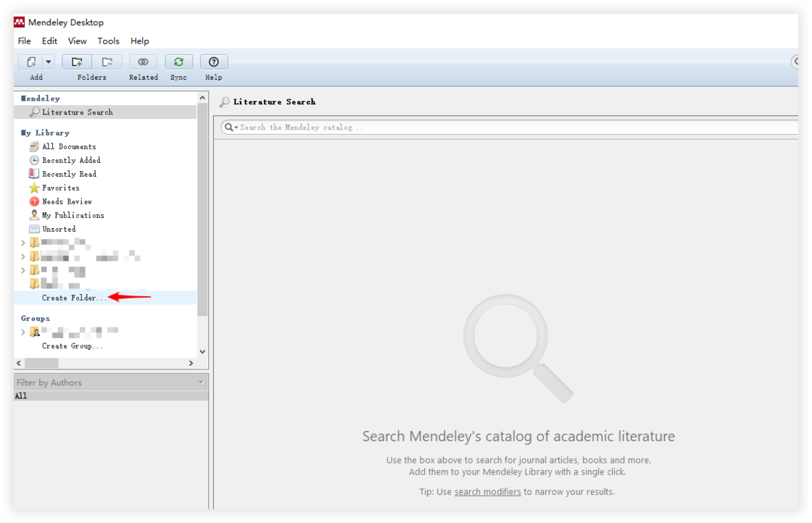The height and width of the screenshot is (523, 812).
Task: Click the Recently Read book icon
Action: point(34,174)
